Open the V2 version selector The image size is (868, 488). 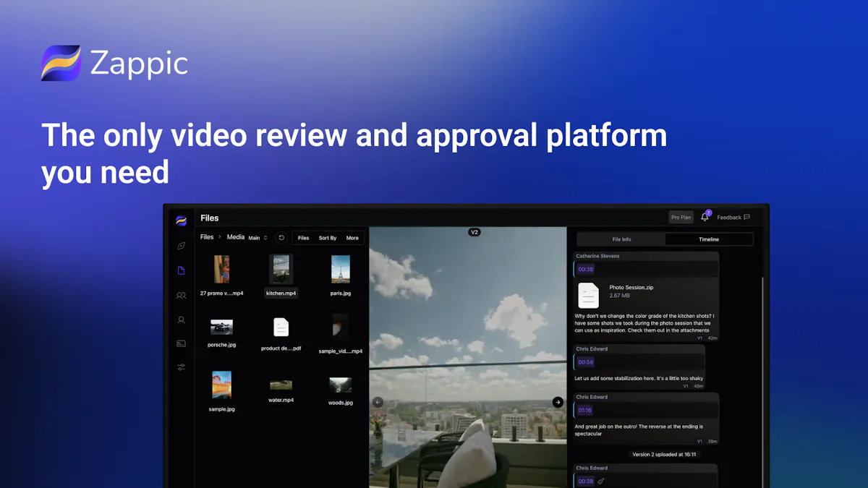click(x=475, y=232)
